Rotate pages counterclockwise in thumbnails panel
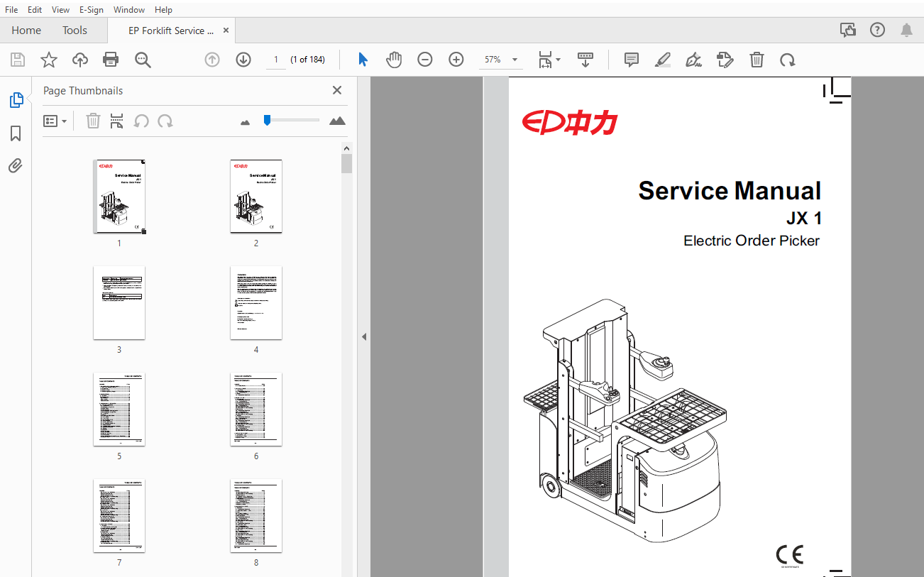 click(141, 121)
